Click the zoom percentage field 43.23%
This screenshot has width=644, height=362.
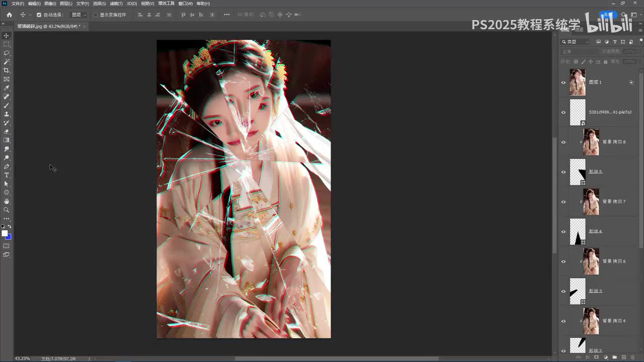[23, 358]
